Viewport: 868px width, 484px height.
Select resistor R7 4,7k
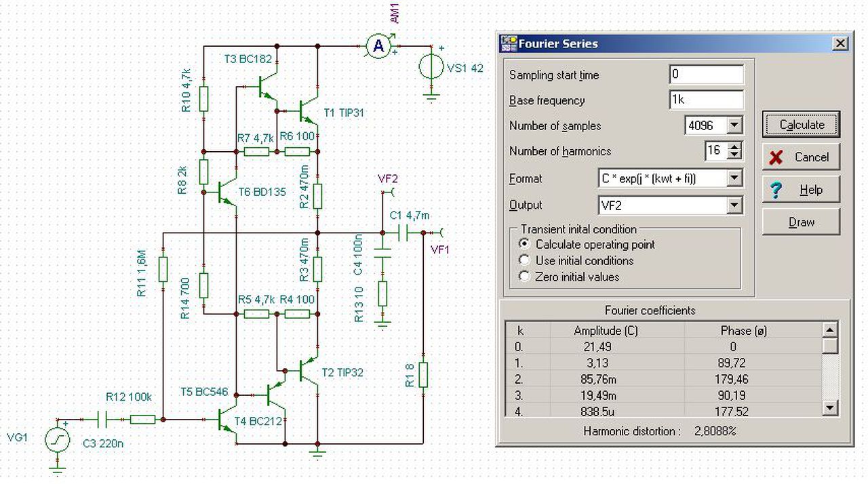point(256,151)
